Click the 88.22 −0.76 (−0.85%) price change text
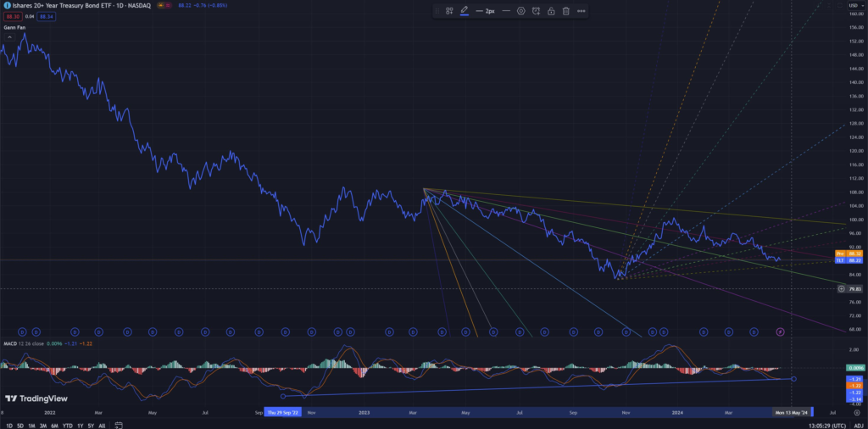The width and height of the screenshot is (868, 429). (203, 5)
